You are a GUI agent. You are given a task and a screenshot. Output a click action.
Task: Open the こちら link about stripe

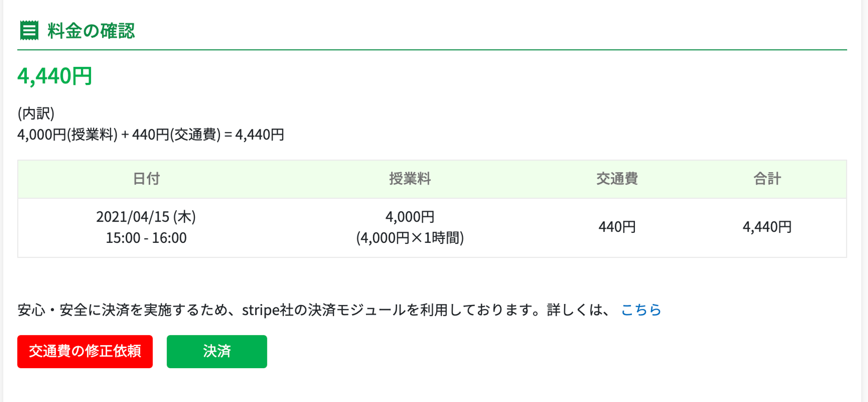point(641,310)
